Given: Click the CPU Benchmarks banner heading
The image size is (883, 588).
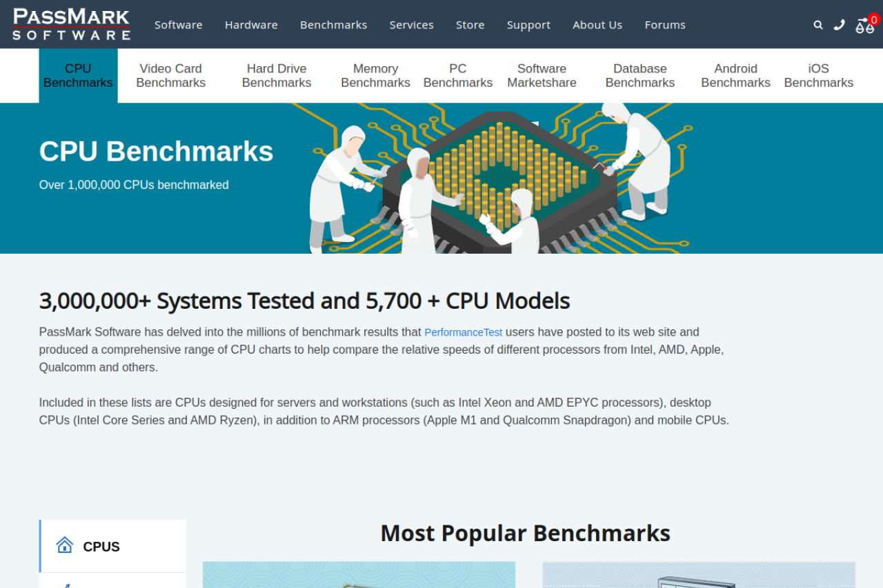Looking at the screenshot, I should pos(156,151).
